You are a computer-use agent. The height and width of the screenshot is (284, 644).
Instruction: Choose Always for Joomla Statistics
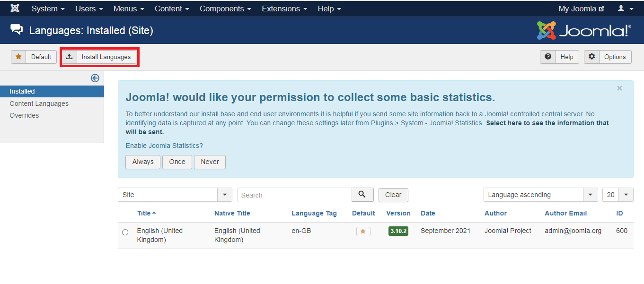point(143,162)
